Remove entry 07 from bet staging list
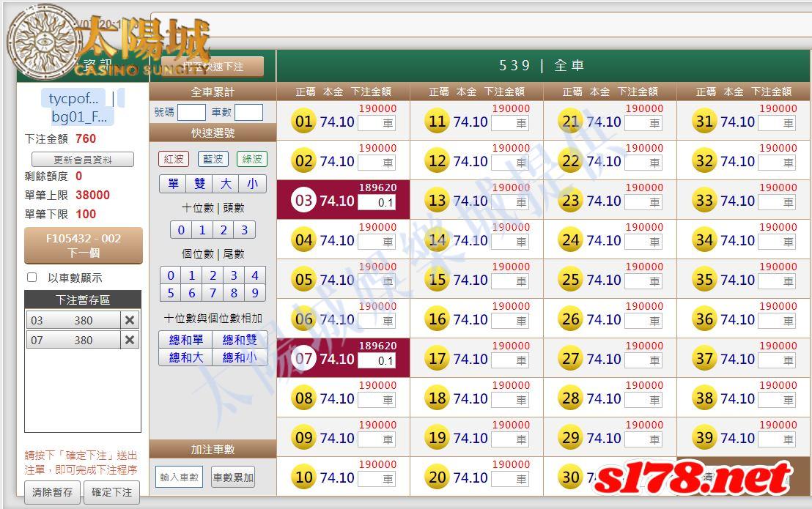 [x=130, y=340]
